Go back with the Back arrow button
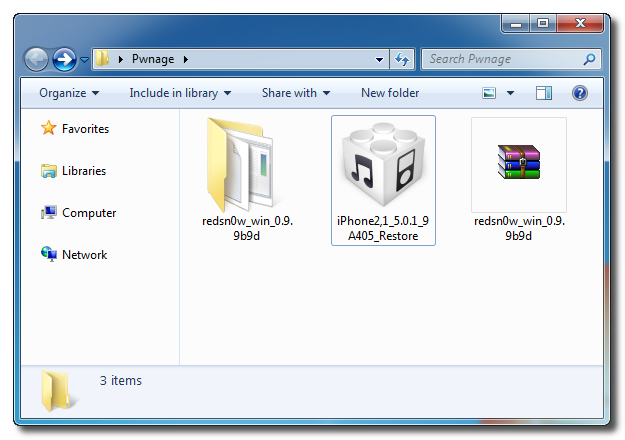 point(36,60)
